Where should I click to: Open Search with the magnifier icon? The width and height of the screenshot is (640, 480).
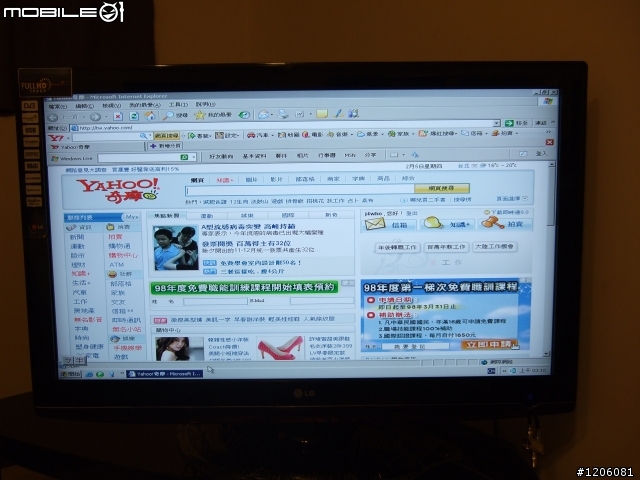168,116
